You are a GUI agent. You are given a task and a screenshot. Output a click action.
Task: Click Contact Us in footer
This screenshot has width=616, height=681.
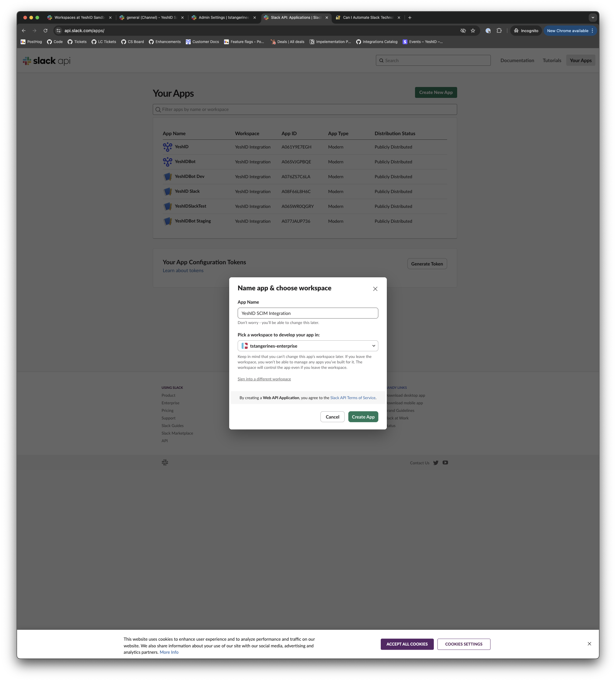click(419, 463)
